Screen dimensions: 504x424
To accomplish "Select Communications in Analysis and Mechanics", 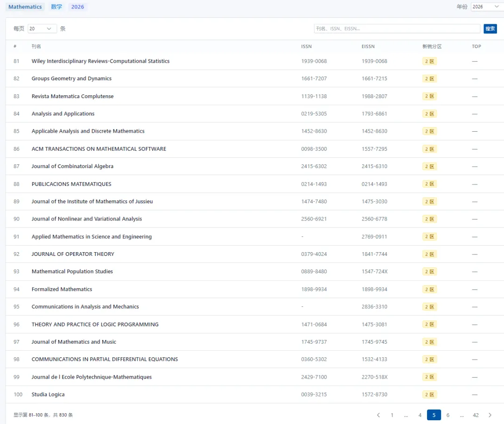I will (x=85, y=307).
